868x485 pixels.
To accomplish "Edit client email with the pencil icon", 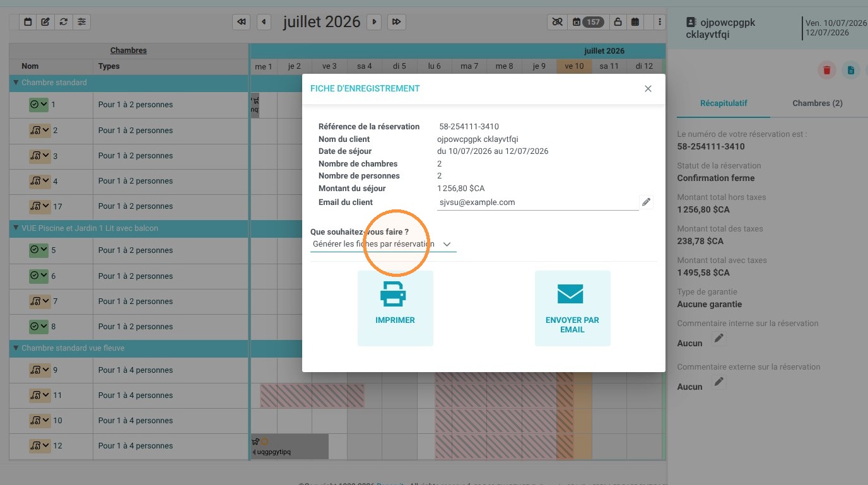I will pos(646,202).
